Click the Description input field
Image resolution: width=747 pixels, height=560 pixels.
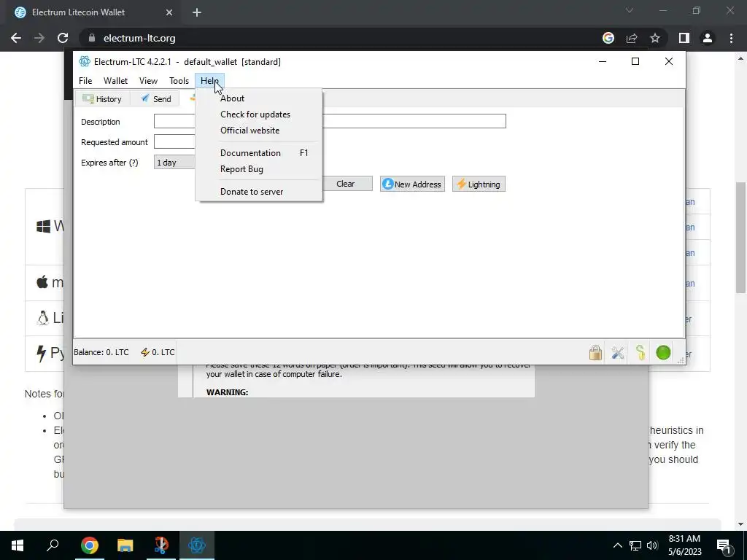(330, 121)
